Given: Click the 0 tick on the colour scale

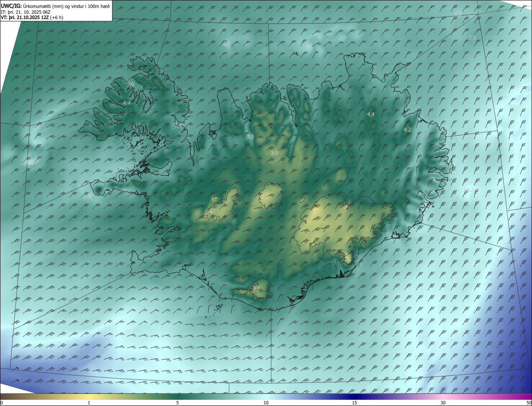Looking at the screenshot, I should 2,403.
